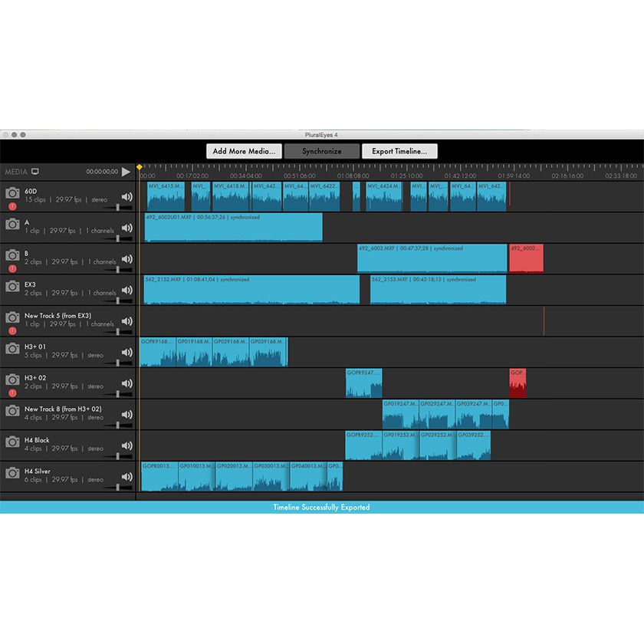Click the volume slider of the 60D track
644x644 pixels.
[x=118, y=208]
